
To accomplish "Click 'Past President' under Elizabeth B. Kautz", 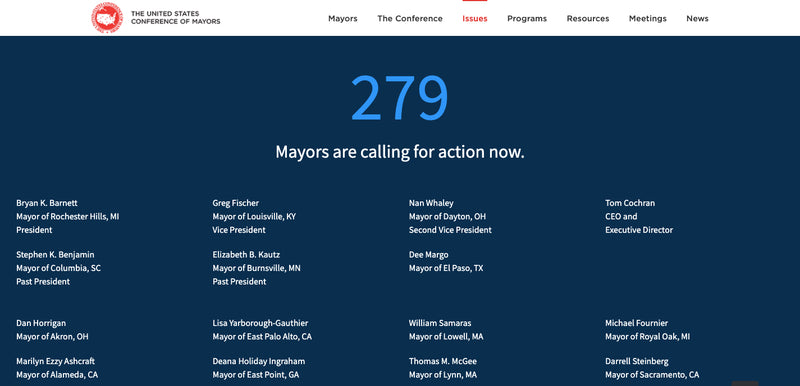I will click(239, 281).
